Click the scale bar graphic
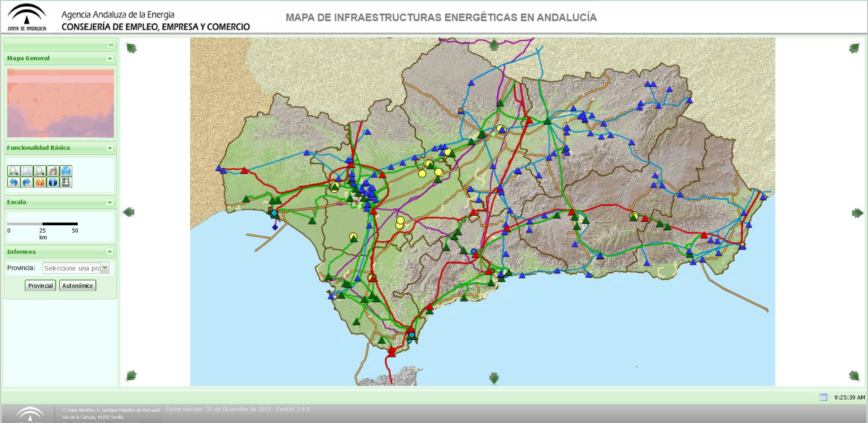This screenshot has width=868, height=423. tap(42, 224)
